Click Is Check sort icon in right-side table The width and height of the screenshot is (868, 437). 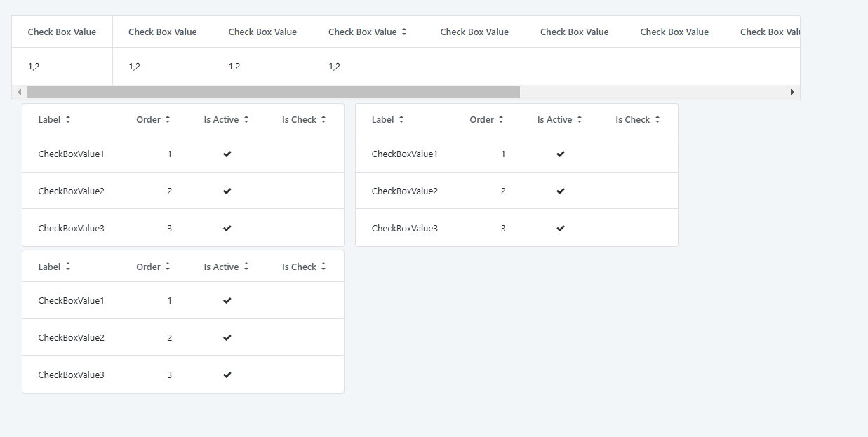[657, 120]
